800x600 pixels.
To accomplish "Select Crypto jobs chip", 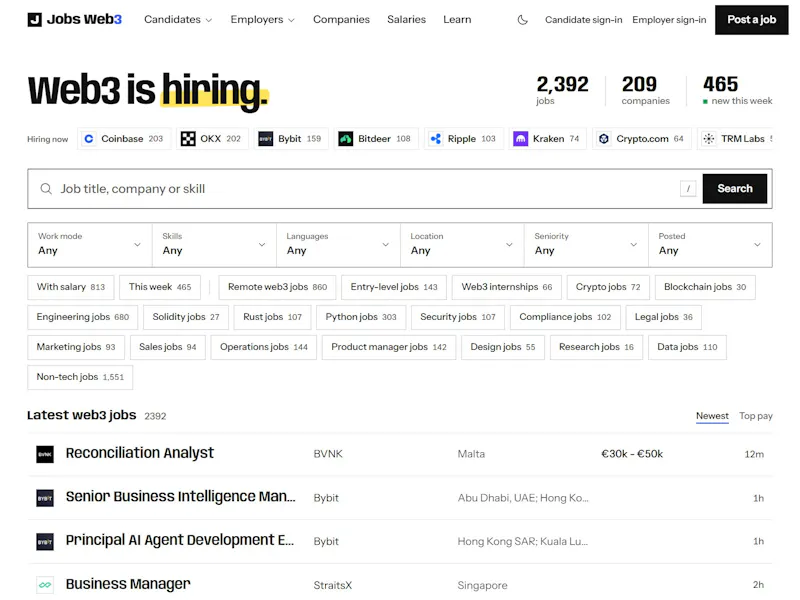I will click(608, 287).
